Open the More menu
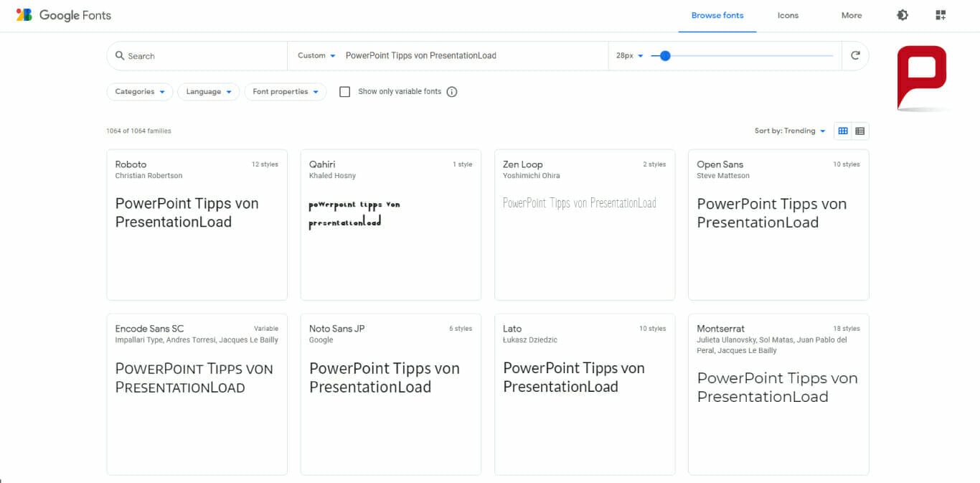The width and height of the screenshot is (980, 483). pyautogui.click(x=852, y=15)
